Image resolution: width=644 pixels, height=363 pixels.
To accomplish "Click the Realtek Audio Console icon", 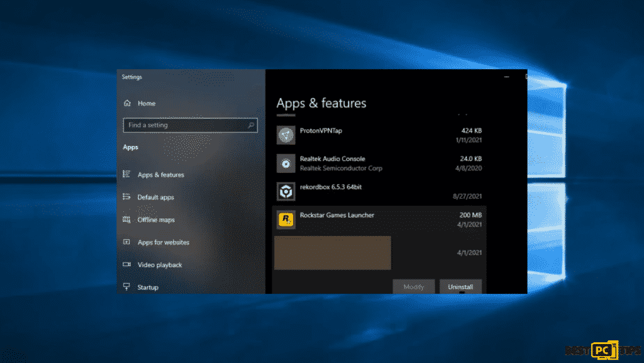I will (x=286, y=164).
